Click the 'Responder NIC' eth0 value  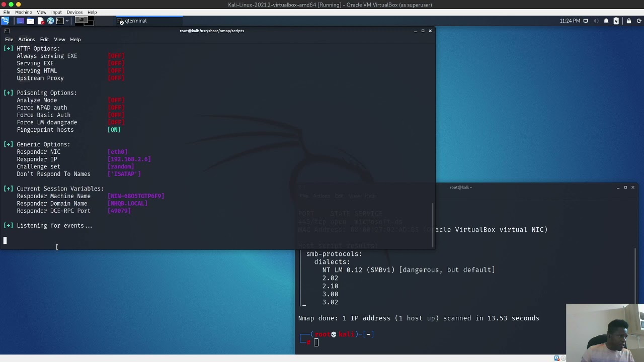tap(117, 152)
